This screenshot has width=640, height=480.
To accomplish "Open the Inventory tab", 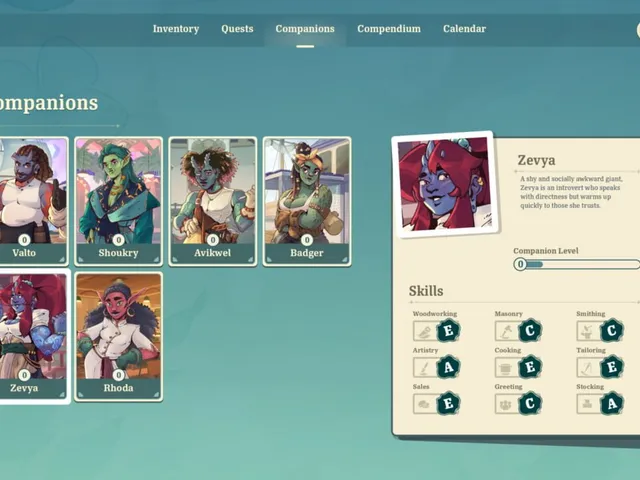I will (176, 29).
